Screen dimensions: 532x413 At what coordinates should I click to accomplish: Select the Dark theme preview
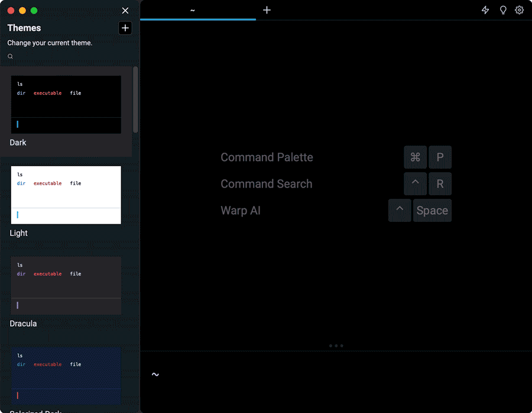pyautogui.click(x=66, y=104)
